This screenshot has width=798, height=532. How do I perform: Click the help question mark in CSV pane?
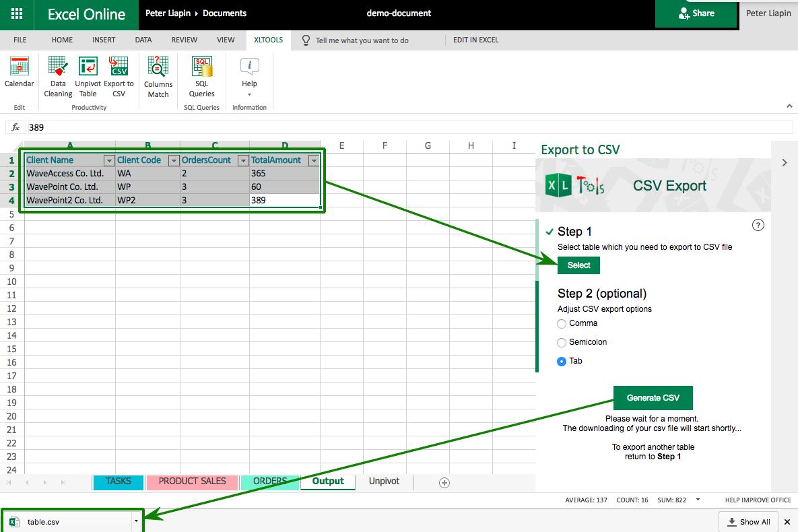coord(758,225)
